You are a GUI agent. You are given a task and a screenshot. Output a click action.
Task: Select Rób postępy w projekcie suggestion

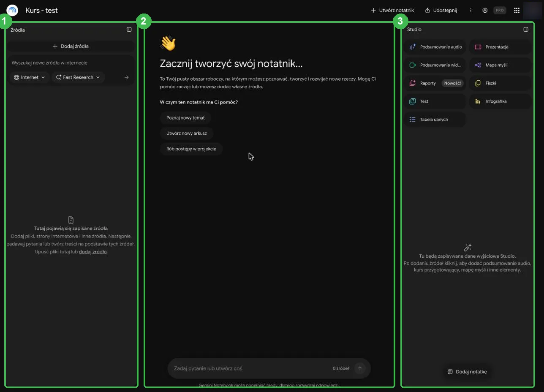point(191,149)
